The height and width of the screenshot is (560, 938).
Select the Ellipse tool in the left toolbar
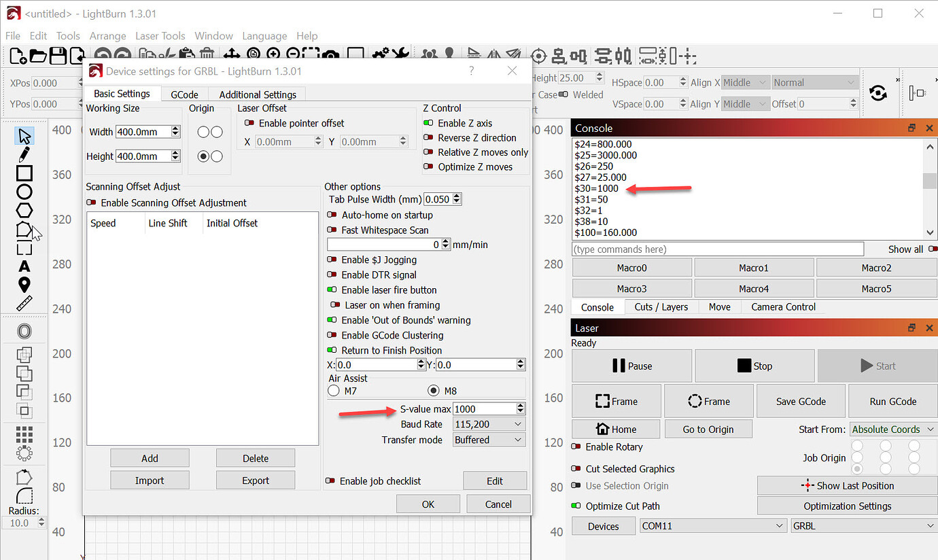pos(24,192)
